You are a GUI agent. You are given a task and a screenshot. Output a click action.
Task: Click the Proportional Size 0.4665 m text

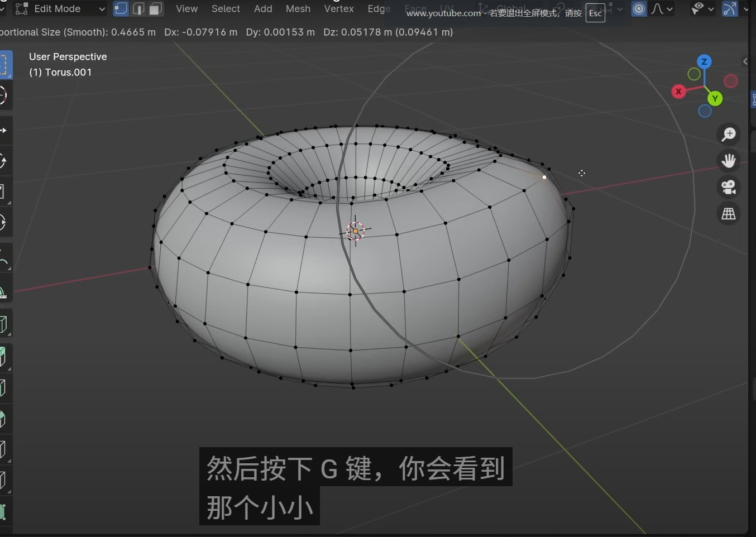pyautogui.click(x=78, y=32)
